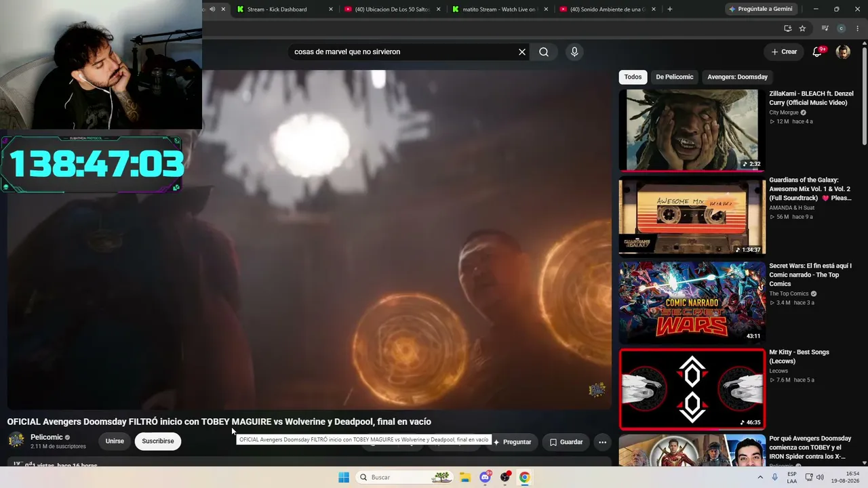Click the taskbar microphone tray icon
This screenshot has height=488, width=868.
coord(775,477)
